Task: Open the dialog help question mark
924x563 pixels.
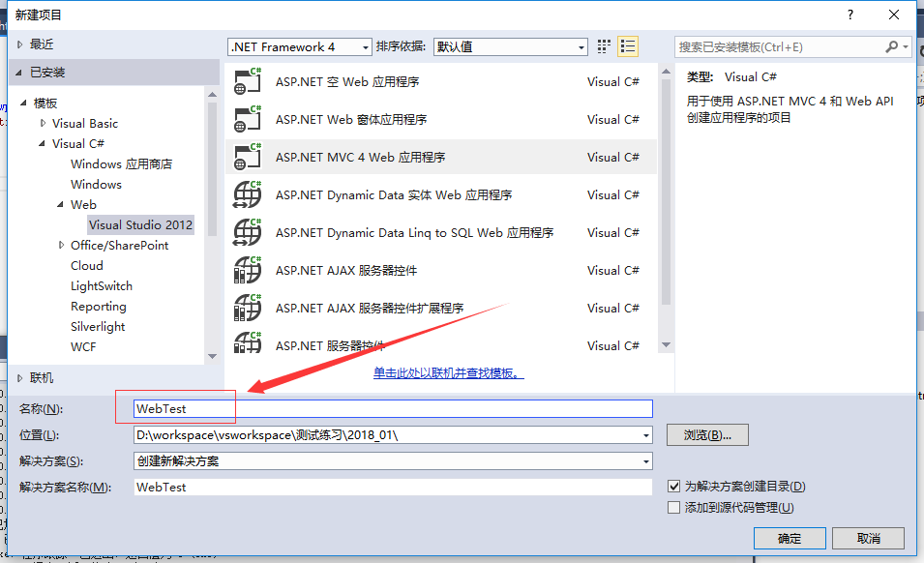Action: [x=849, y=15]
